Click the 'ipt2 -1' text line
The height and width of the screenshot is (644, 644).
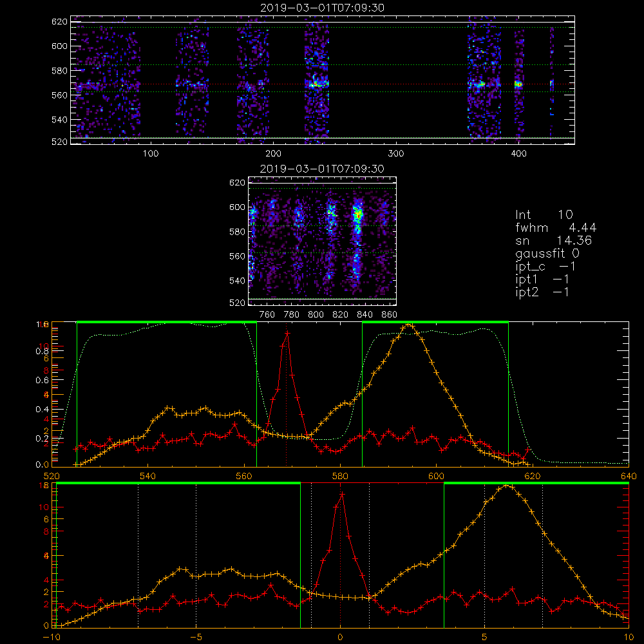click(x=542, y=292)
